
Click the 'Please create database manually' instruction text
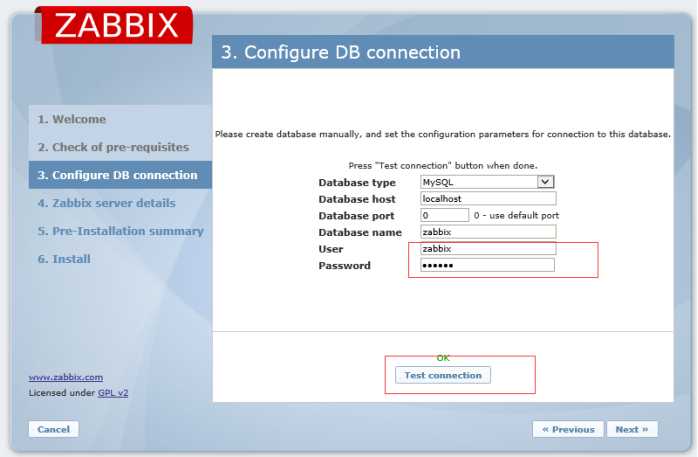point(443,134)
